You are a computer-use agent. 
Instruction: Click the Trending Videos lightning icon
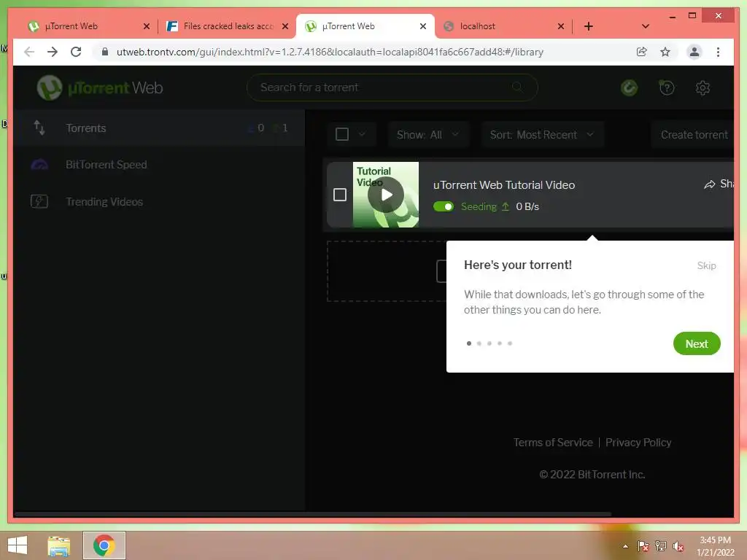coord(39,201)
